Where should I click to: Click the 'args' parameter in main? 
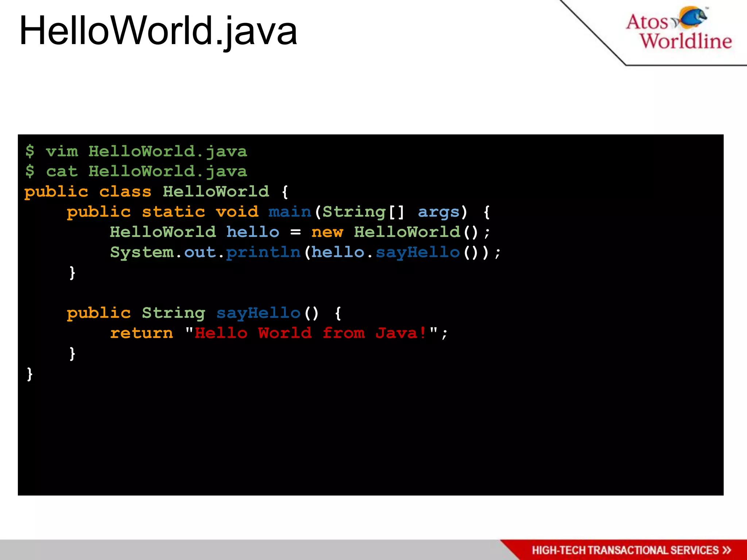(438, 212)
